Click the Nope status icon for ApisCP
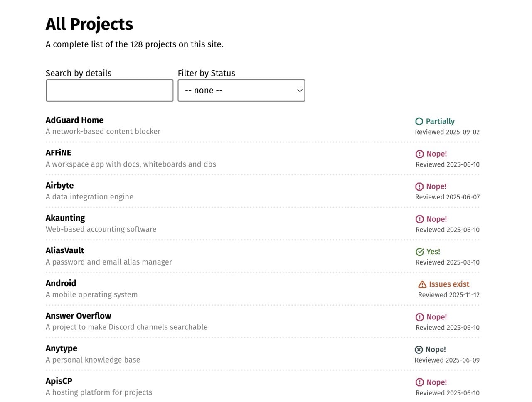Viewport: 532px width, 402px height. [420, 382]
